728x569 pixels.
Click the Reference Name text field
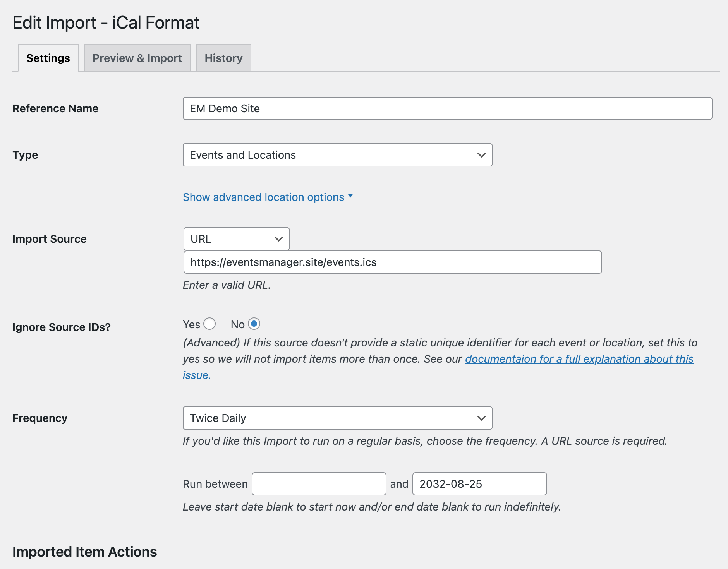coord(447,108)
